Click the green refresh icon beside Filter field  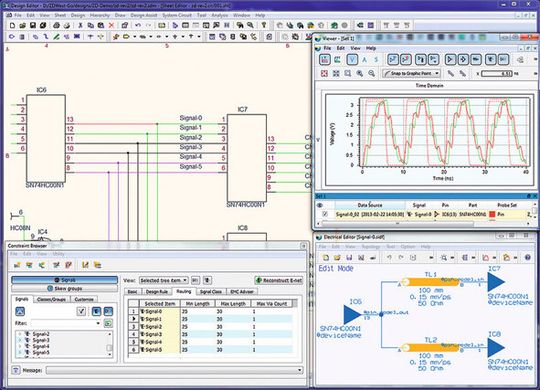pyautogui.click(x=108, y=323)
